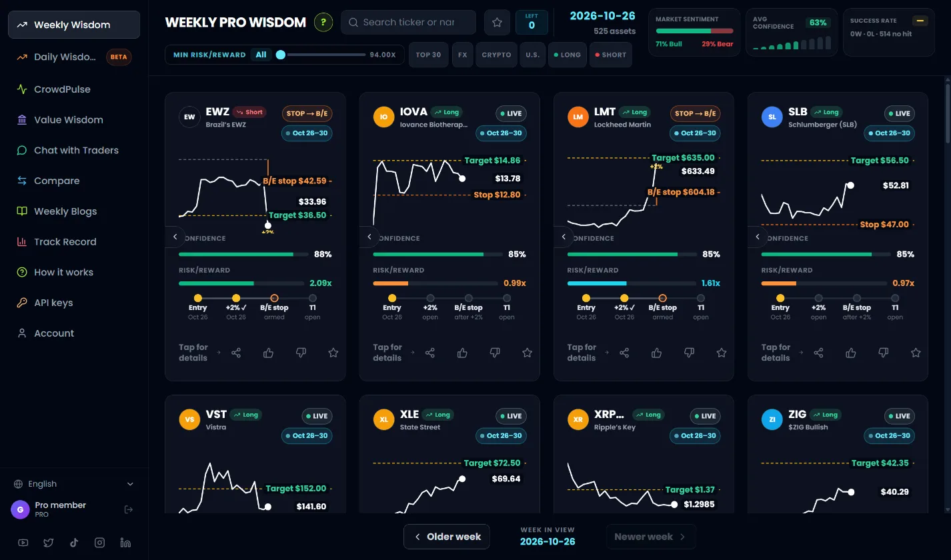Select the All risk/reward option

pos(261,55)
